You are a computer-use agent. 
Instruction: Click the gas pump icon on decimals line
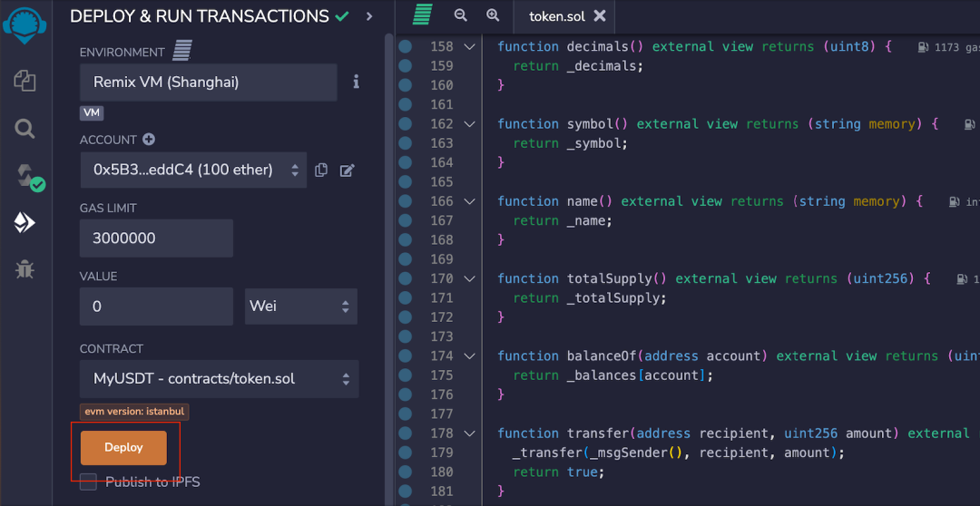[x=923, y=47]
